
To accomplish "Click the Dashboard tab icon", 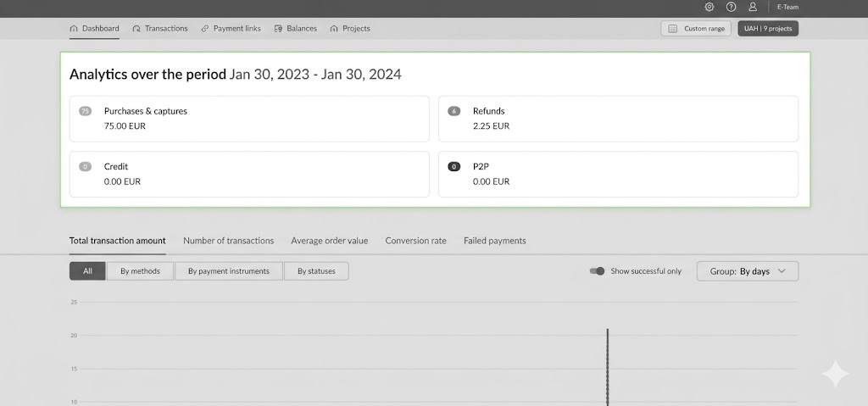I will click(x=74, y=29).
